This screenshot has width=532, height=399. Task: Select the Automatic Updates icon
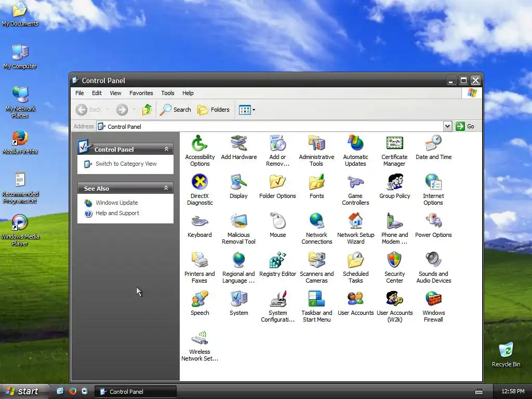pos(355,151)
